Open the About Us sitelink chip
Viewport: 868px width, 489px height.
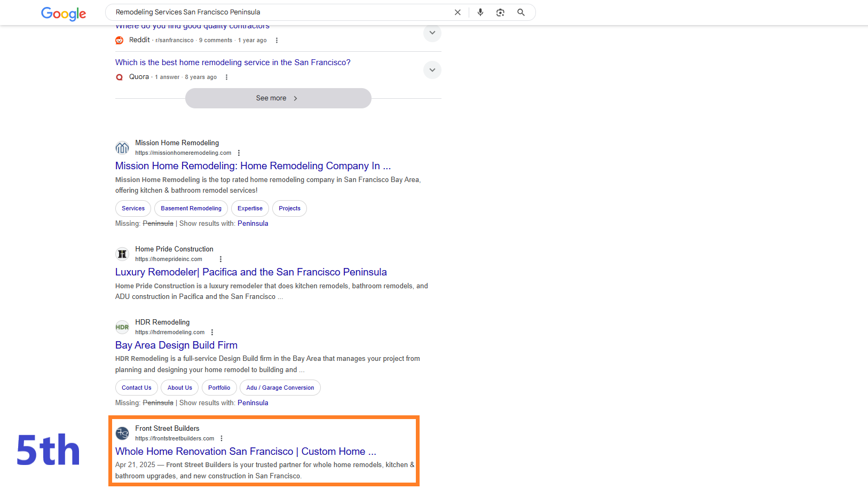click(x=180, y=388)
